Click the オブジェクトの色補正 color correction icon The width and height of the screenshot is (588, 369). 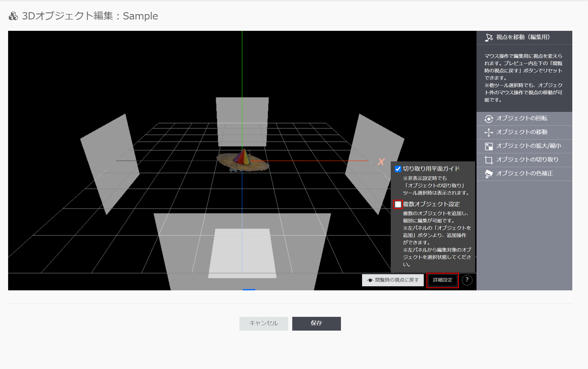[489, 174]
